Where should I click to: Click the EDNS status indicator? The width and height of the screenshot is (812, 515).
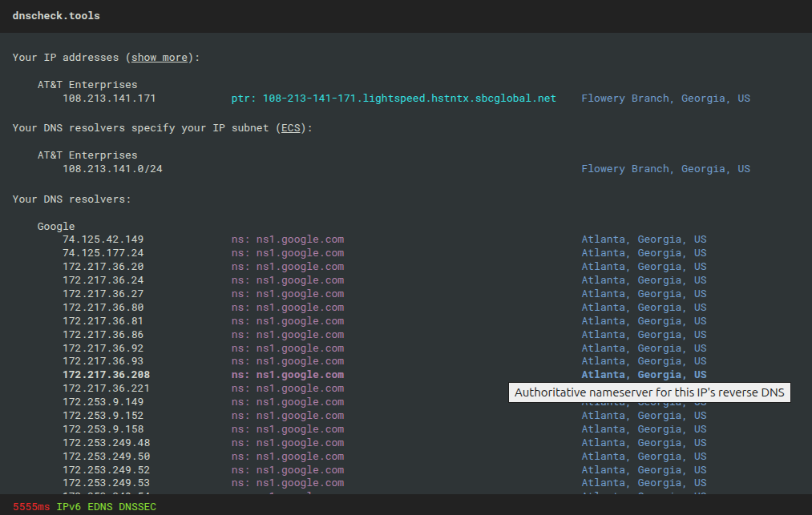pyautogui.click(x=100, y=507)
